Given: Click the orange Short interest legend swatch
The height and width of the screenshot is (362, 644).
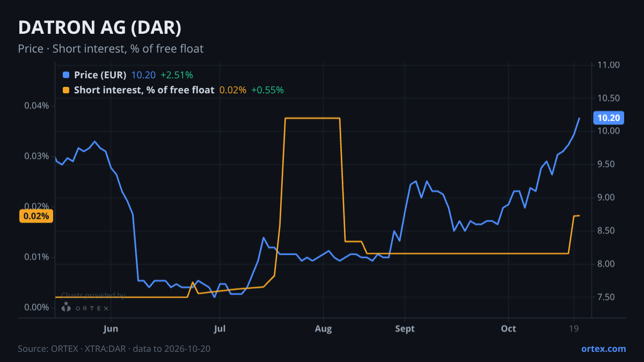Looking at the screenshot, I should pyautogui.click(x=66, y=90).
